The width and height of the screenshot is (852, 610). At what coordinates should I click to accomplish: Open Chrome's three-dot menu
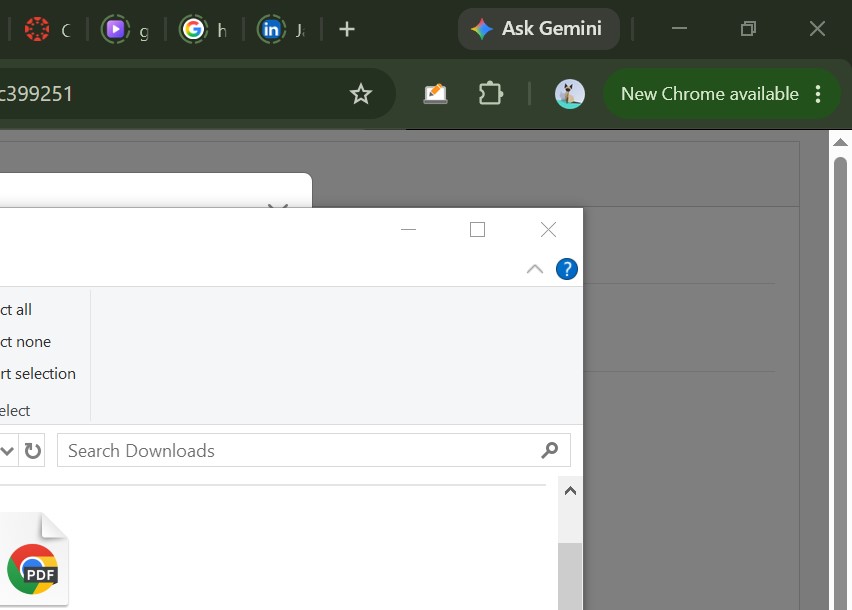(x=818, y=94)
